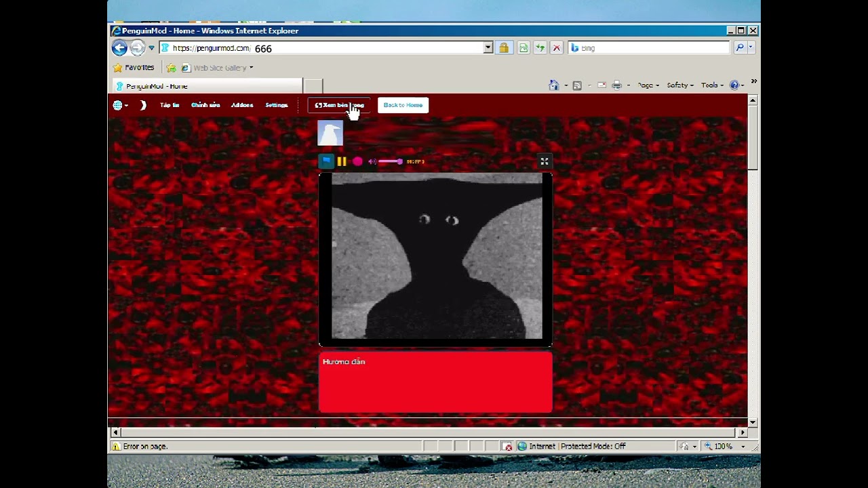Maximize the Internet Explorer window
Image resolution: width=868 pixels, height=488 pixels.
pos(741,30)
